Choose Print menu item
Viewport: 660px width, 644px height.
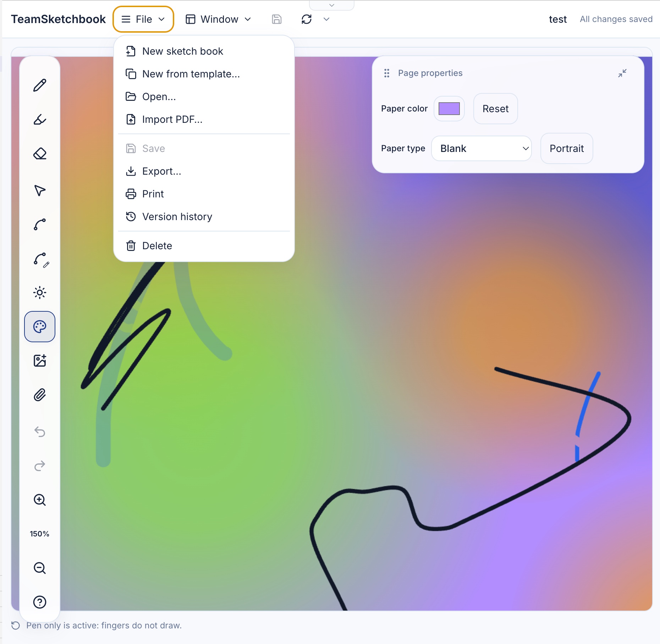tap(204, 194)
